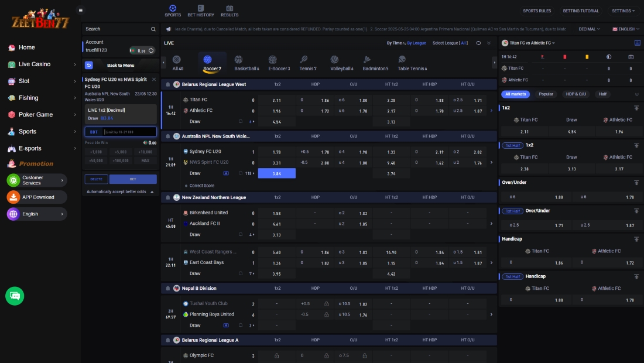Select the Basketball sport filter
This screenshot has height=363, width=644.
pyautogui.click(x=246, y=63)
